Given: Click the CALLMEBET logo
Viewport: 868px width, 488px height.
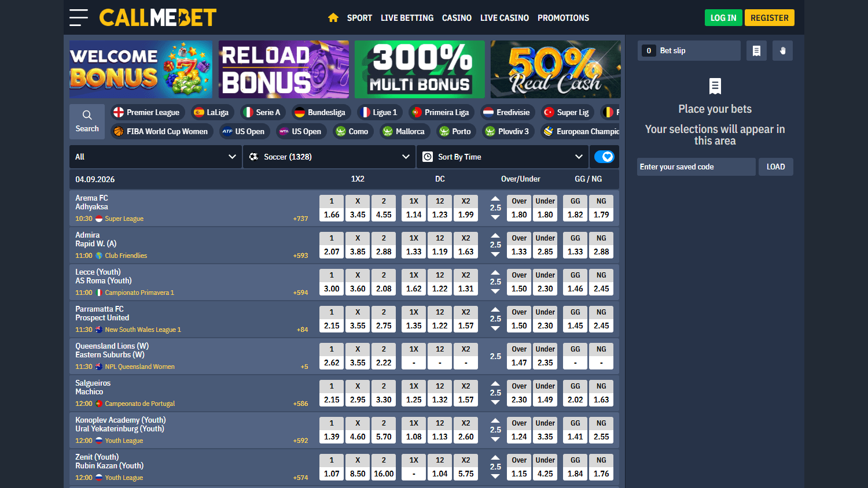Looking at the screenshot, I should [x=158, y=17].
